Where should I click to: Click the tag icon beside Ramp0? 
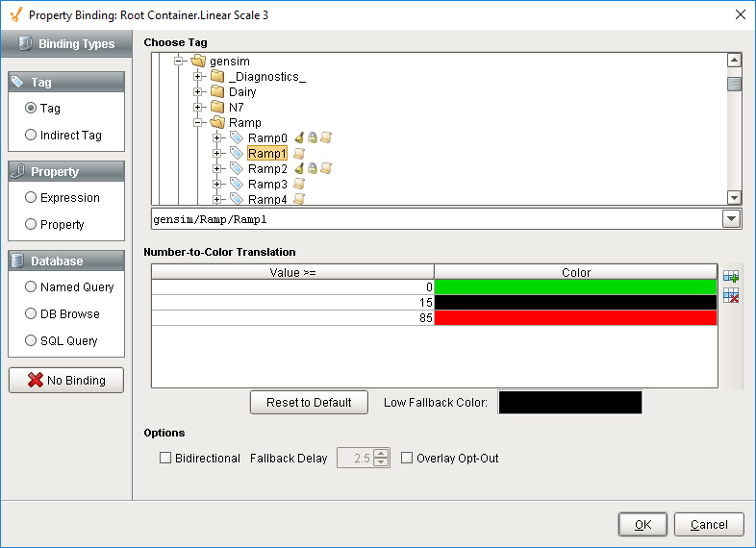tap(237, 137)
